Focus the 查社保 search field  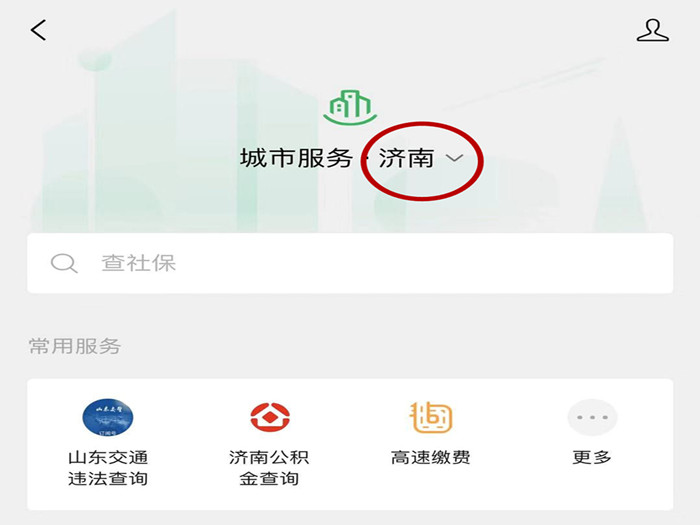350,263
